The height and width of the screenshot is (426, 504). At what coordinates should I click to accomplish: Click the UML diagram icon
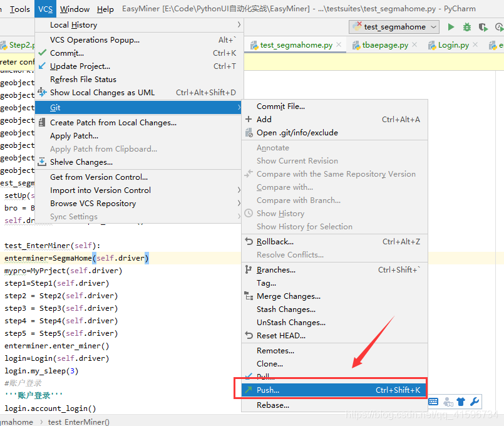[x=42, y=92]
